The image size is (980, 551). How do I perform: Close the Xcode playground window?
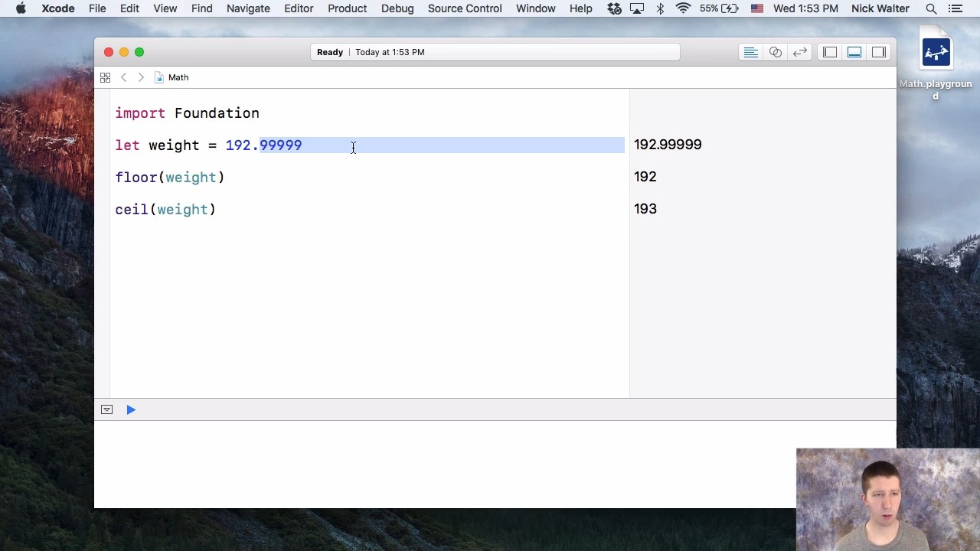click(109, 52)
